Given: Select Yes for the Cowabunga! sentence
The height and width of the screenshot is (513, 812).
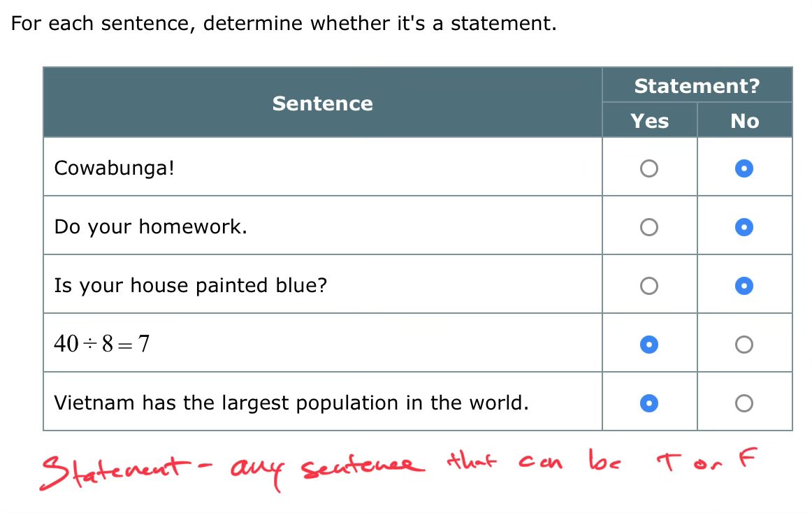Looking at the screenshot, I should [x=649, y=168].
